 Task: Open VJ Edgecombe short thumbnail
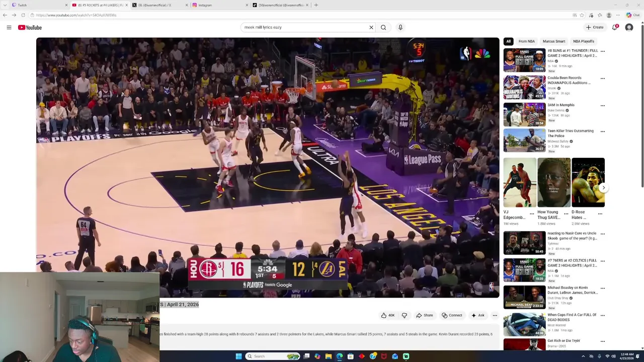click(520, 183)
